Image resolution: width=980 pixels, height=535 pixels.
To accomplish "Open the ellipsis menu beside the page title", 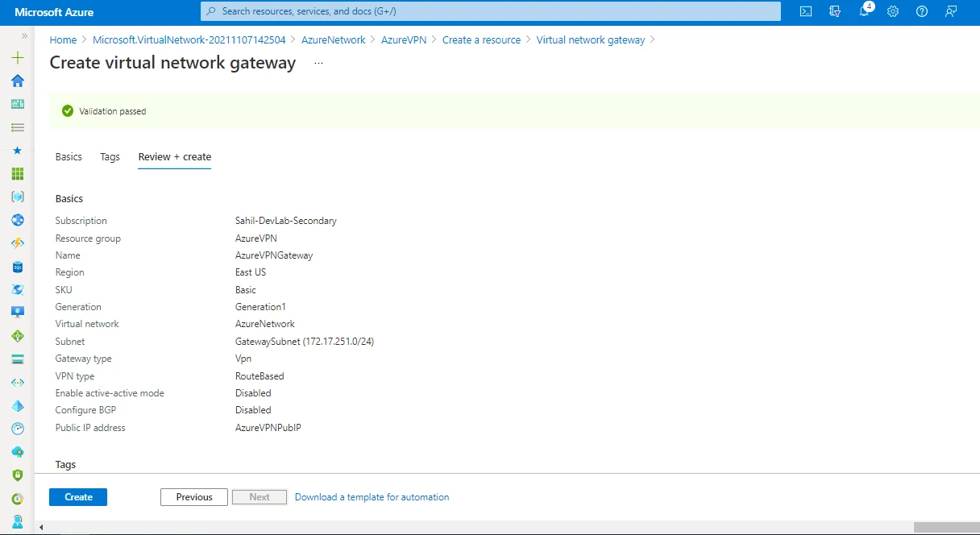I will (x=318, y=64).
